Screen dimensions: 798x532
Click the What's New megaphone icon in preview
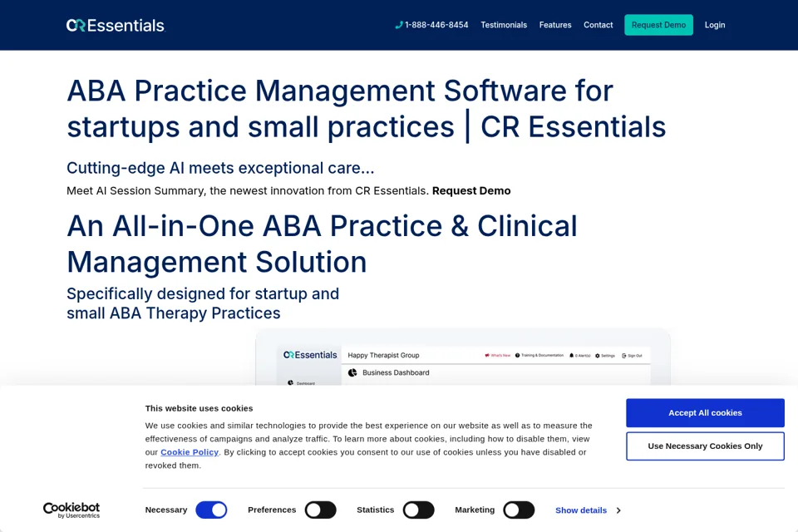(x=487, y=355)
